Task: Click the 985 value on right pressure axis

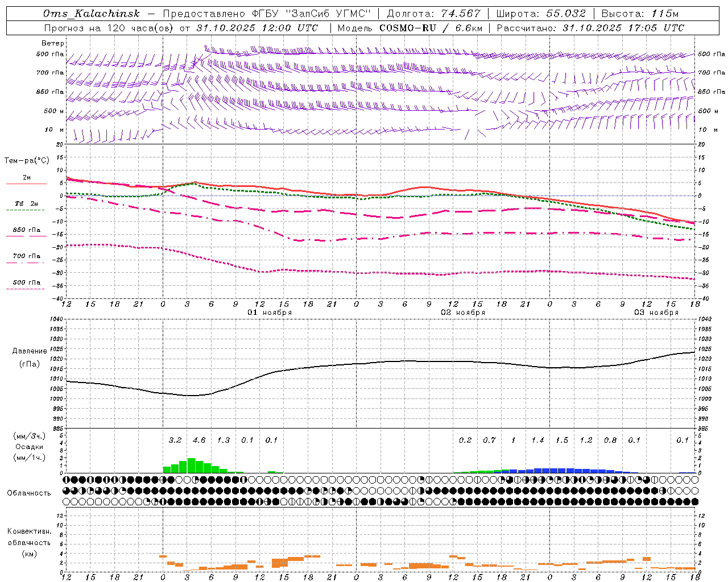Action: pyautogui.click(x=704, y=429)
